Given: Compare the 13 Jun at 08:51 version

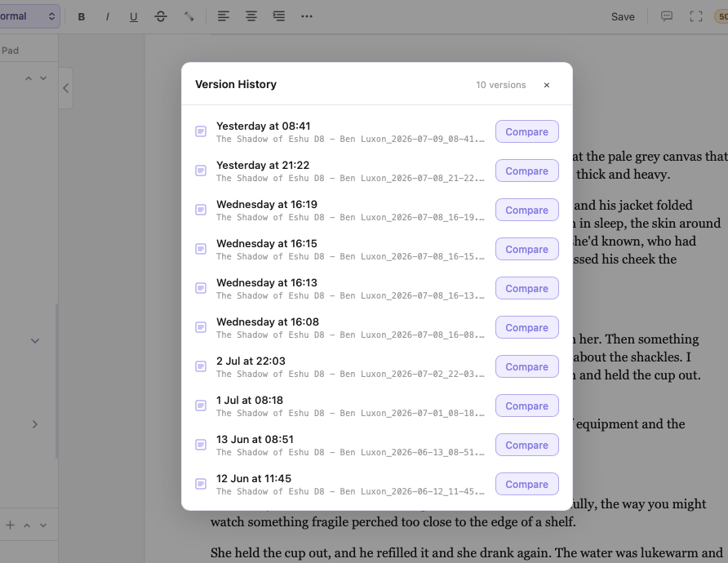Looking at the screenshot, I should point(526,445).
